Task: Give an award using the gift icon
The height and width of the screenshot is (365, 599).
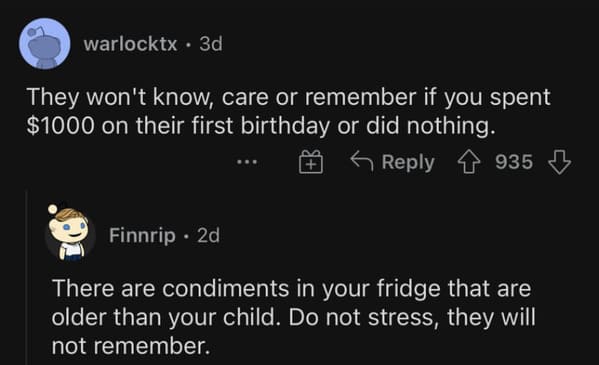Action: [311, 162]
